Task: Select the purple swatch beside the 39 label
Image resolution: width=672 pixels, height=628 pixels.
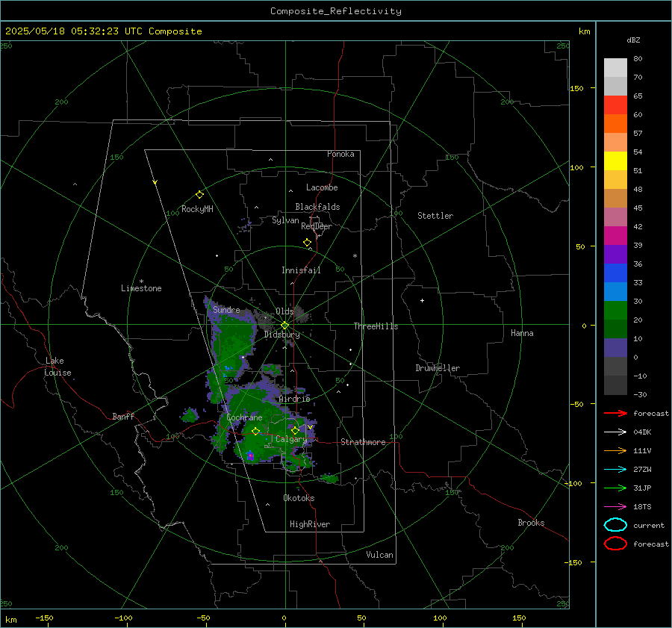Action: (615, 255)
